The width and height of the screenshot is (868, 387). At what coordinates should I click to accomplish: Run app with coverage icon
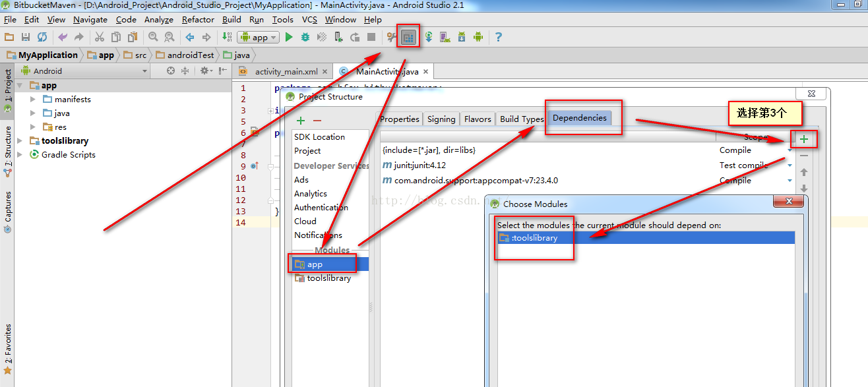322,37
